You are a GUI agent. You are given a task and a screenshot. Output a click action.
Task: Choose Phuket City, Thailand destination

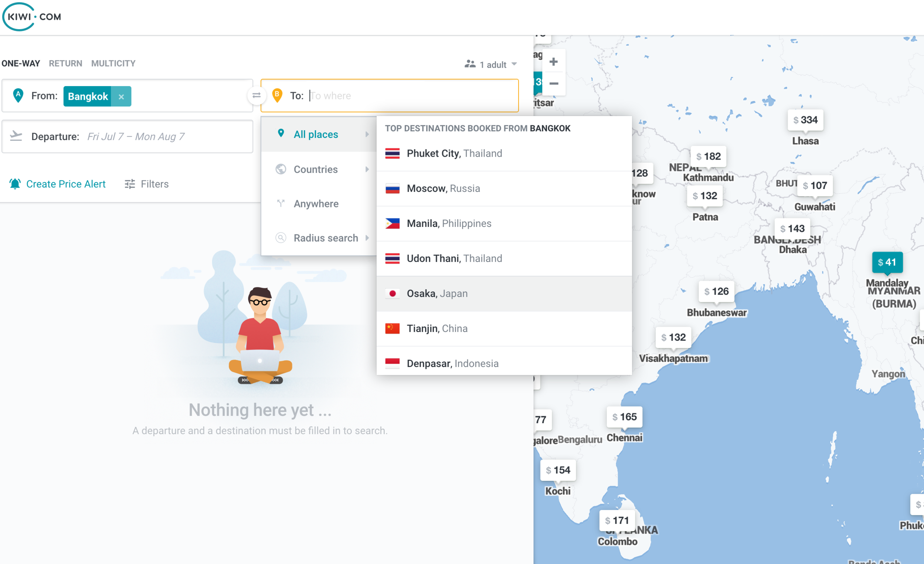click(x=504, y=153)
